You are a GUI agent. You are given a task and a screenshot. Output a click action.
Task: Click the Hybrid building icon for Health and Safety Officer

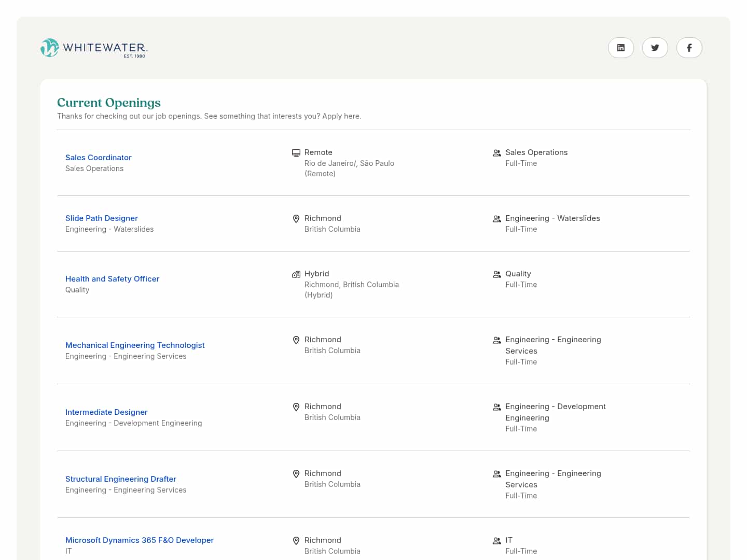pyautogui.click(x=296, y=274)
